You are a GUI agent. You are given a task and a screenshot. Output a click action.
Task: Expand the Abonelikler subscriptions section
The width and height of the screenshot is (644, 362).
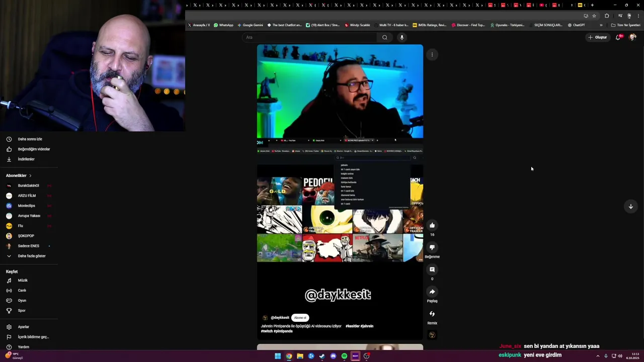(x=19, y=175)
